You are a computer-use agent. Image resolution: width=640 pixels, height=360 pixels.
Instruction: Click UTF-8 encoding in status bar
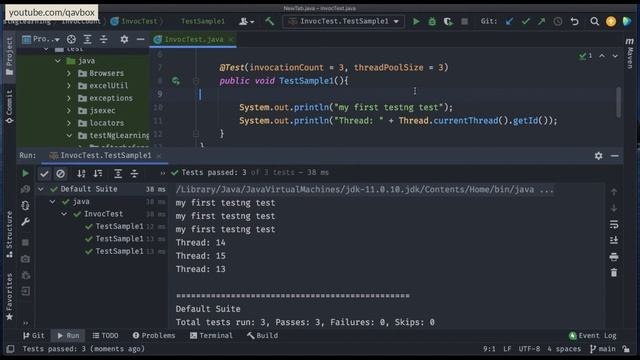click(x=529, y=349)
